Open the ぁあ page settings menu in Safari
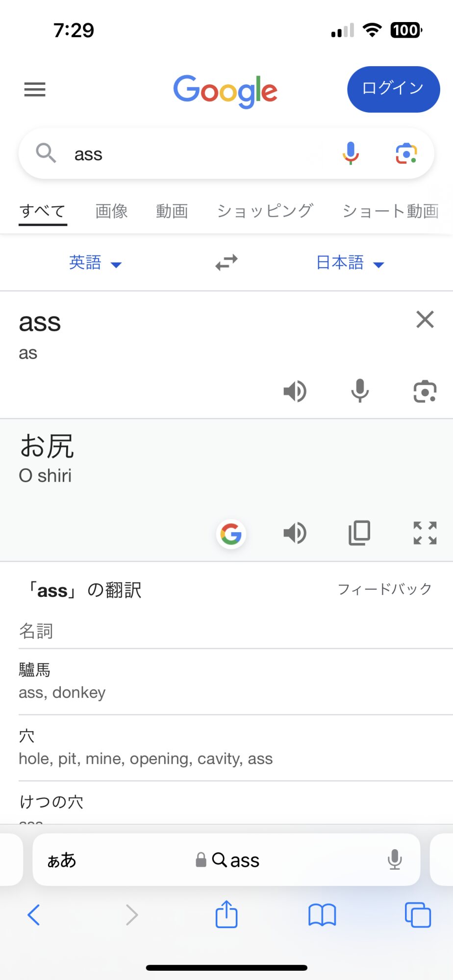The width and height of the screenshot is (453, 980). pyautogui.click(x=62, y=860)
